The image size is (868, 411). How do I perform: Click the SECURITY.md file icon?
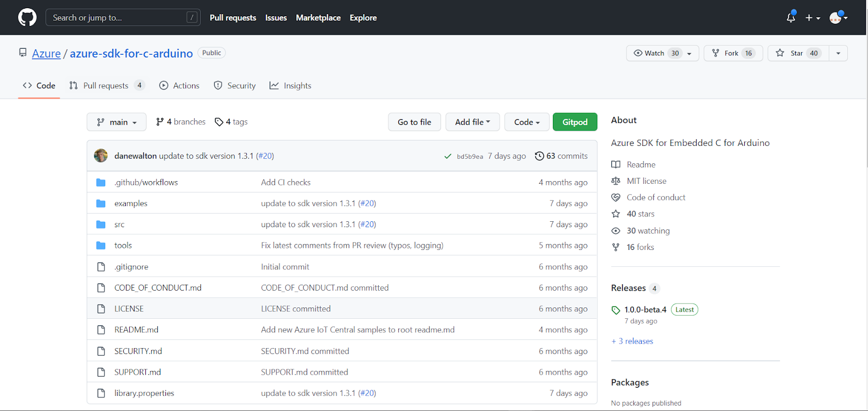[x=101, y=351]
